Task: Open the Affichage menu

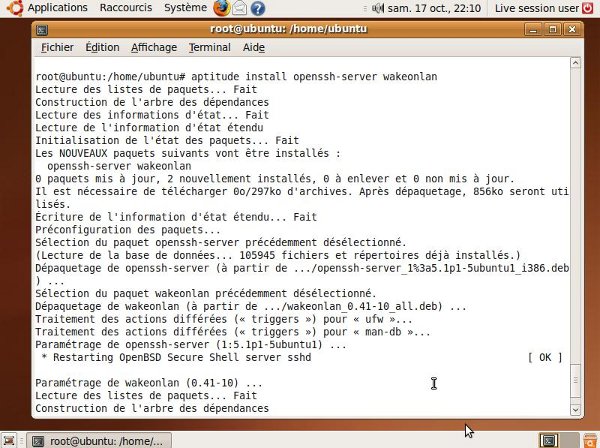Action: (x=155, y=48)
